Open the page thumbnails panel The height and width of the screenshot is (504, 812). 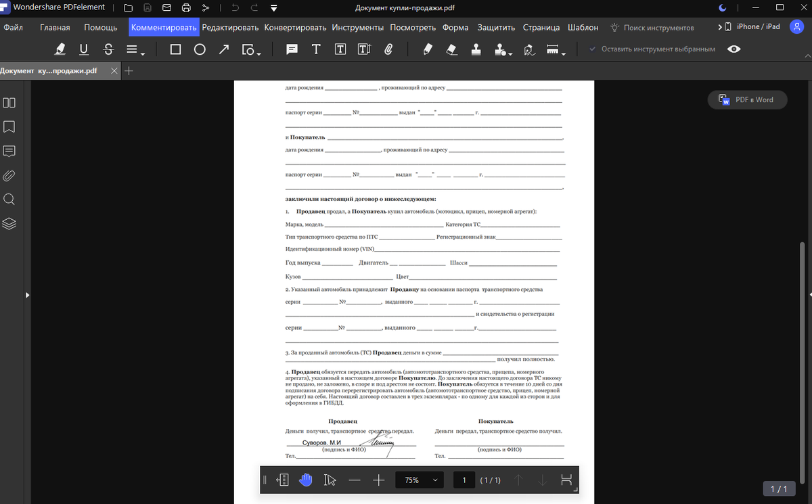click(x=9, y=103)
